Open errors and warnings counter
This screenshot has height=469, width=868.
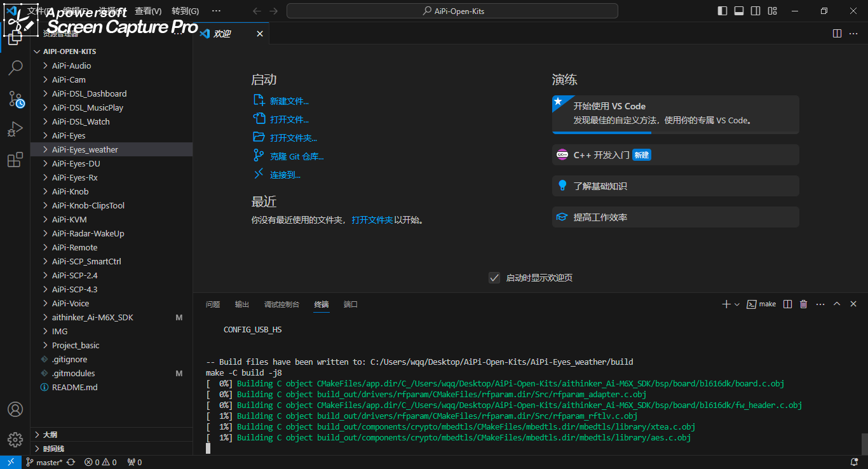click(x=100, y=462)
